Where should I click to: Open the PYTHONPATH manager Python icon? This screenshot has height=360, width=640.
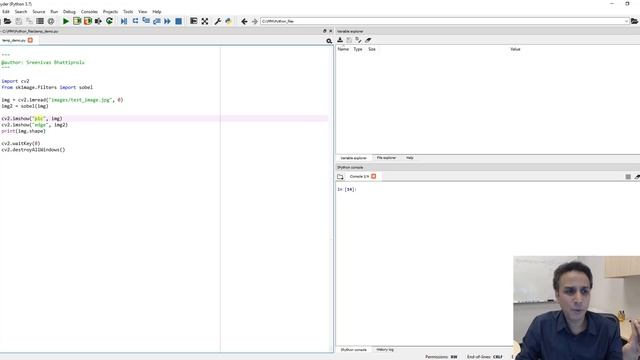[x=229, y=21]
